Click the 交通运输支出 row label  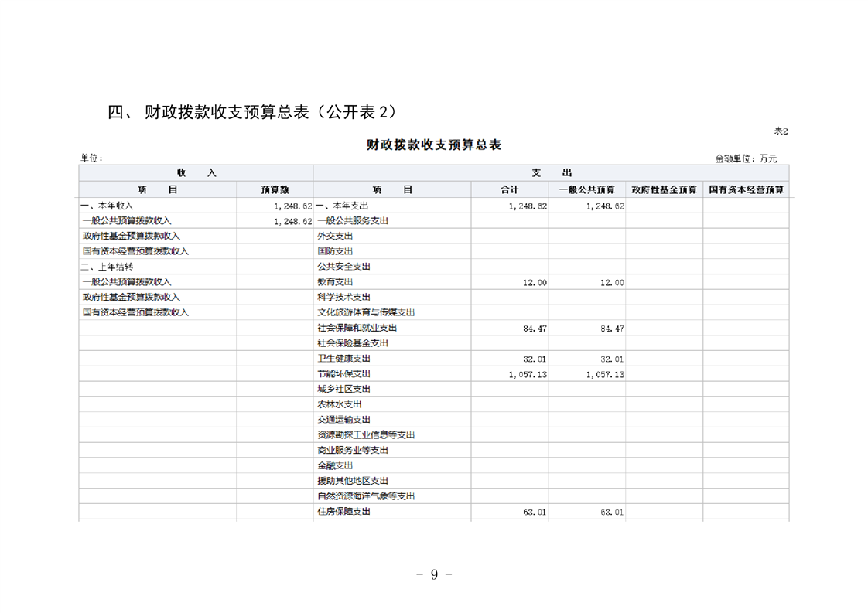click(343, 420)
